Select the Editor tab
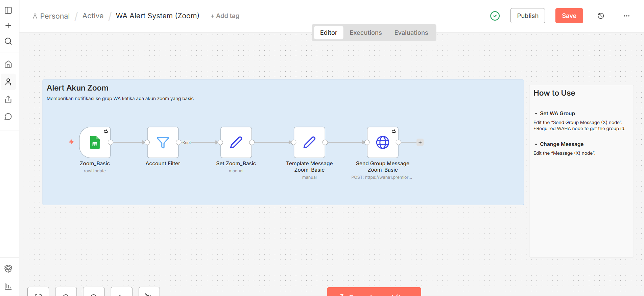The height and width of the screenshot is (296, 644). (x=328, y=33)
